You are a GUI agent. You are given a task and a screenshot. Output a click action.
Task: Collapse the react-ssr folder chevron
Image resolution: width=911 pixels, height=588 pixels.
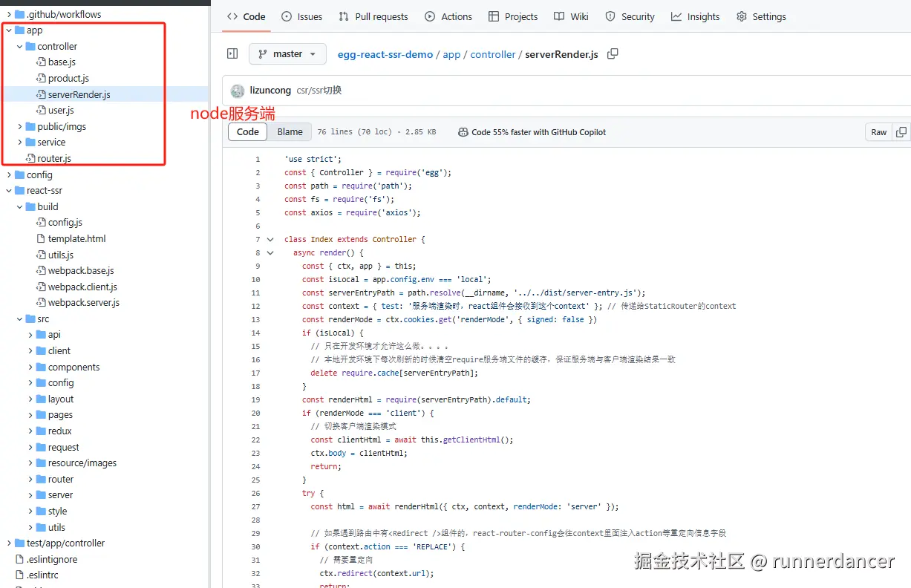click(x=9, y=190)
